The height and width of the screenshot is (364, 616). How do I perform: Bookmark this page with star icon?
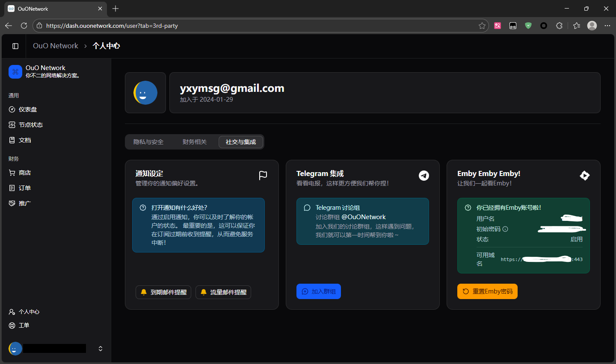[482, 26]
